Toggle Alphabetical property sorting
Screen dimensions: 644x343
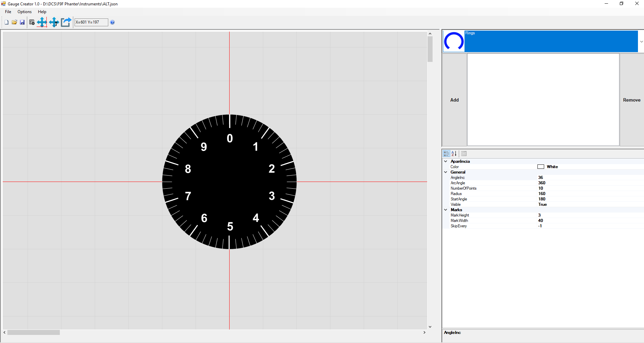(x=454, y=154)
